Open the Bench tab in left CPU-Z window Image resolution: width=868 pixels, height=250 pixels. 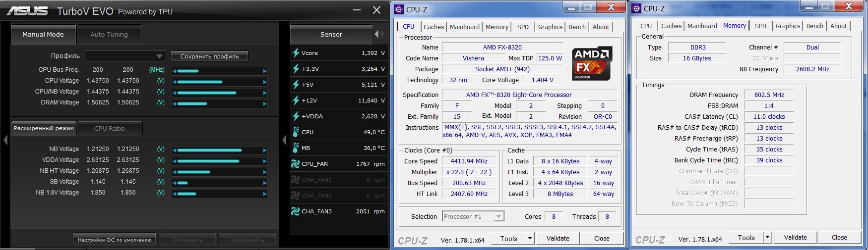coord(577,27)
